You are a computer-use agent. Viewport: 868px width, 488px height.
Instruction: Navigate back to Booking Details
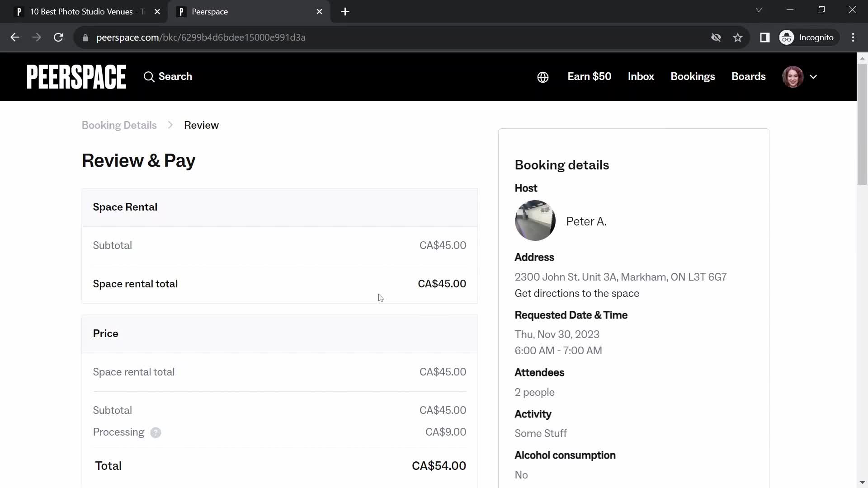click(119, 125)
